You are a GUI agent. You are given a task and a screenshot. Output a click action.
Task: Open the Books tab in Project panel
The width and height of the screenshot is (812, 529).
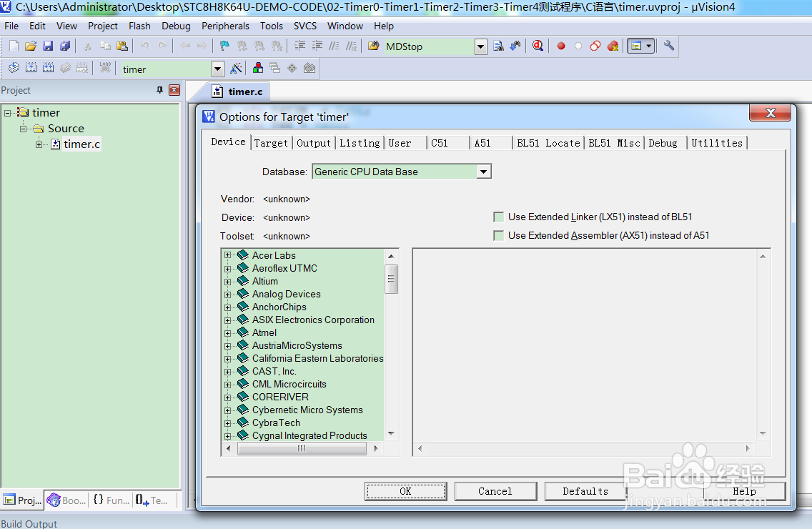(66, 500)
